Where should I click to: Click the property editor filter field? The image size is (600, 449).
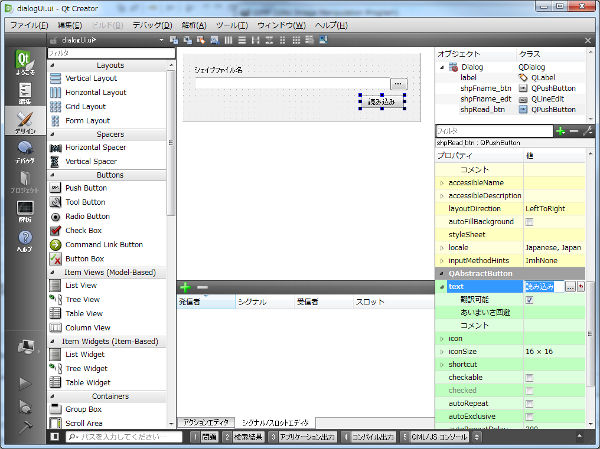[x=494, y=131]
